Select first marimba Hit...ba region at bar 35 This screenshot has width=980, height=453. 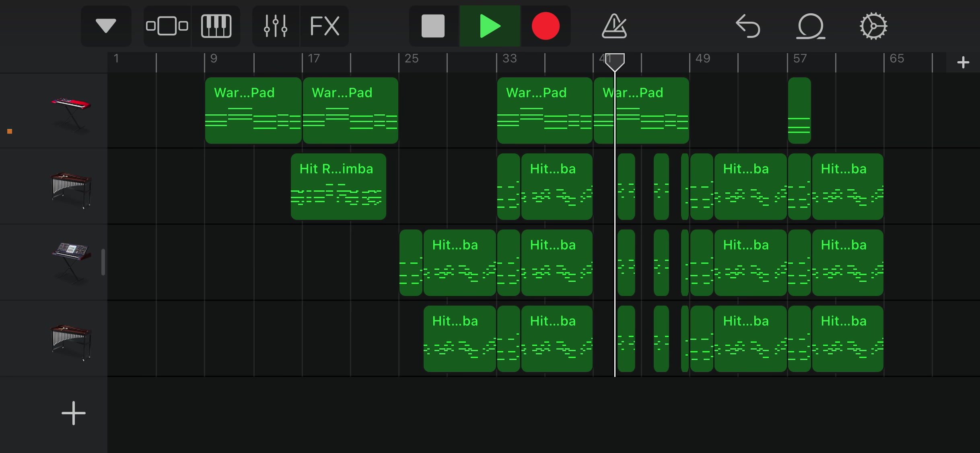[557, 186]
